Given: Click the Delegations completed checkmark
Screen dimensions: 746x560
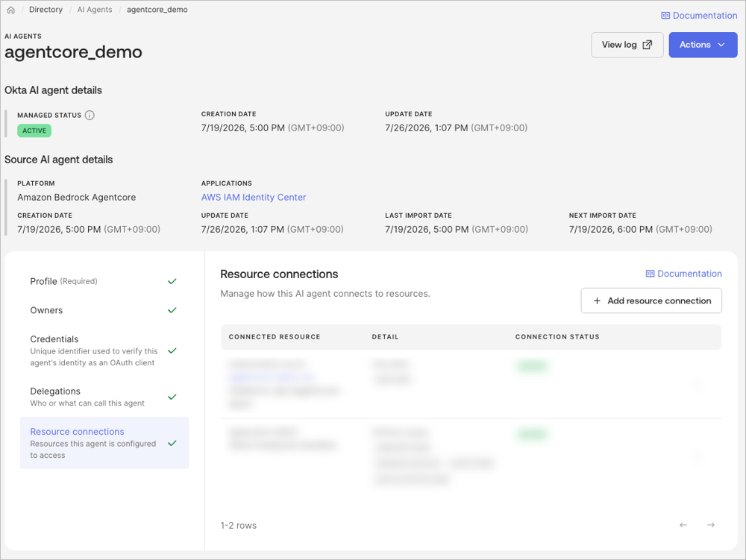Looking at the screenshot, I should (x=172, y=397).
